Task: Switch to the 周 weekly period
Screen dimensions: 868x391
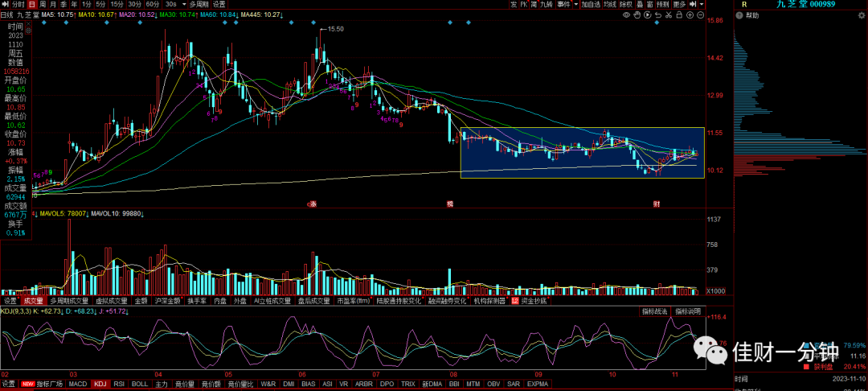Action: tap(42, 4)
